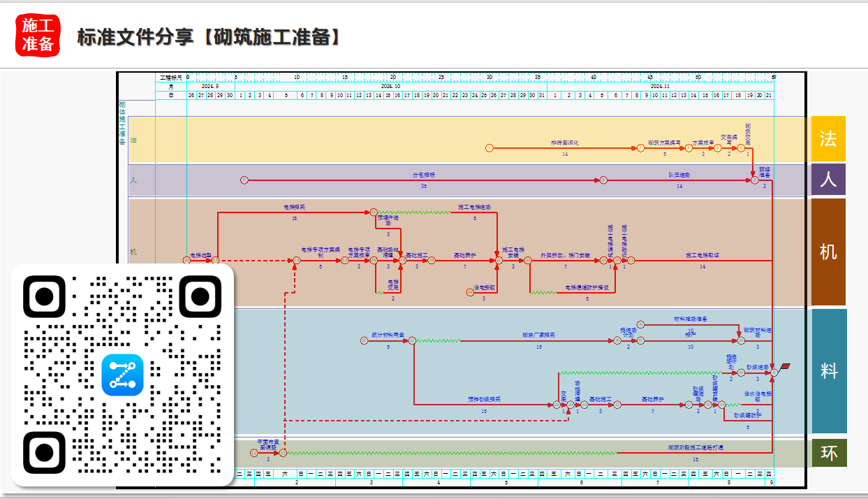Select the 临水临电接驳 activity label

(758, 396)
